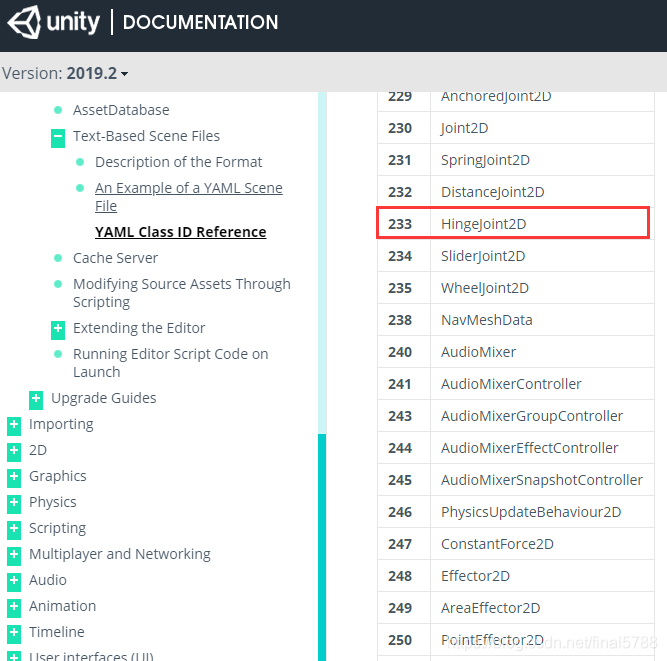
Task: Open the Upgrade Guides page
Action: 103,398
